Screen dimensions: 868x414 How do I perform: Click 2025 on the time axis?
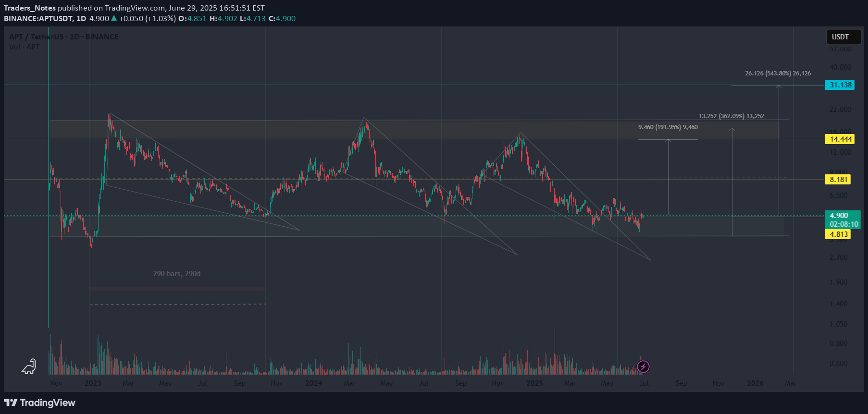click(x=534, y=383)
